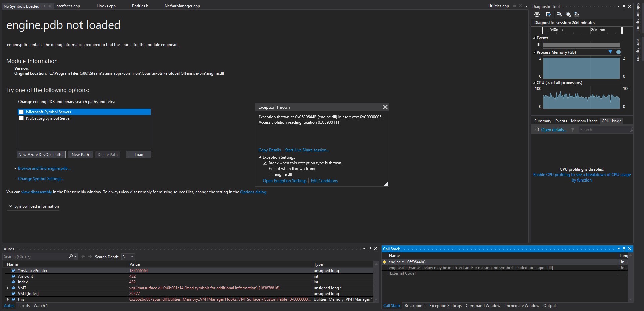
Task: Click the resize grip of Exception Thrown popup
Action: [x=386, y=184]
